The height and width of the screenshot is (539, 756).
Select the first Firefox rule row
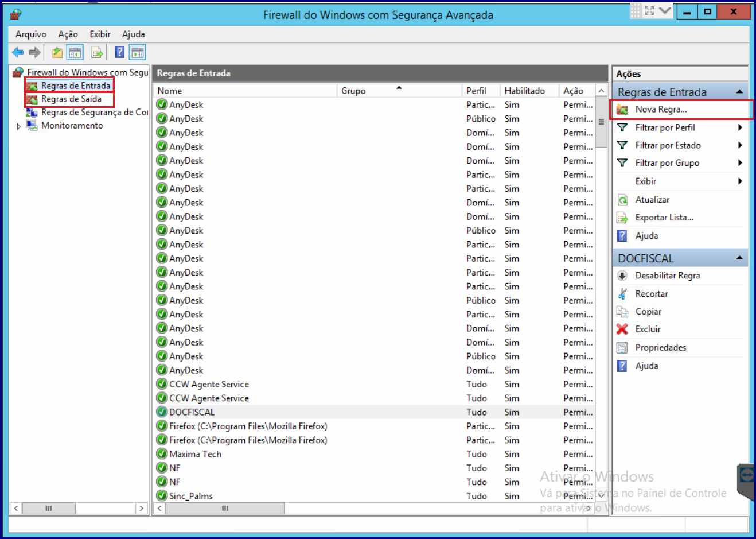[x=373, y=426]
